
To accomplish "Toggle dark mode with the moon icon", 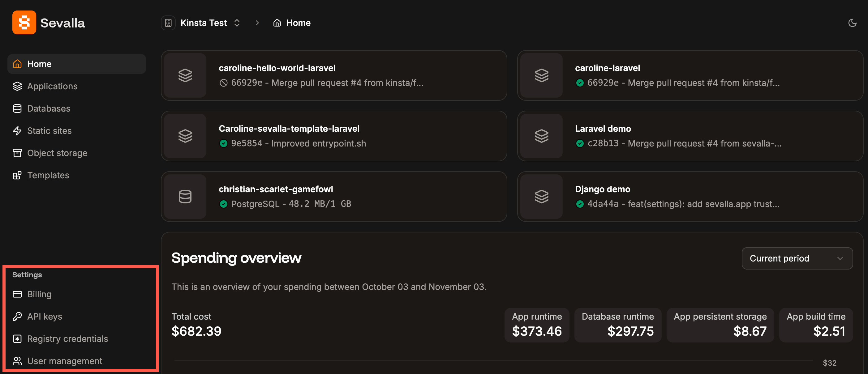I will click(x=852, y=23).
